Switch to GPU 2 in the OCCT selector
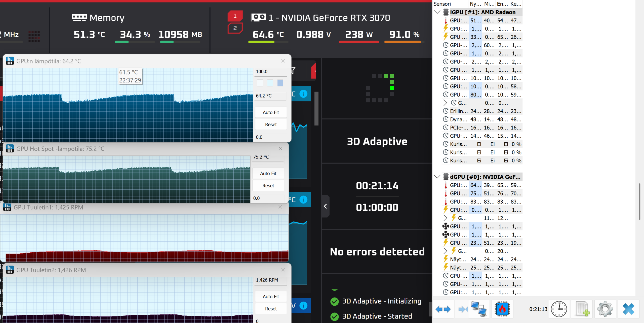 [x=235, y=28]
